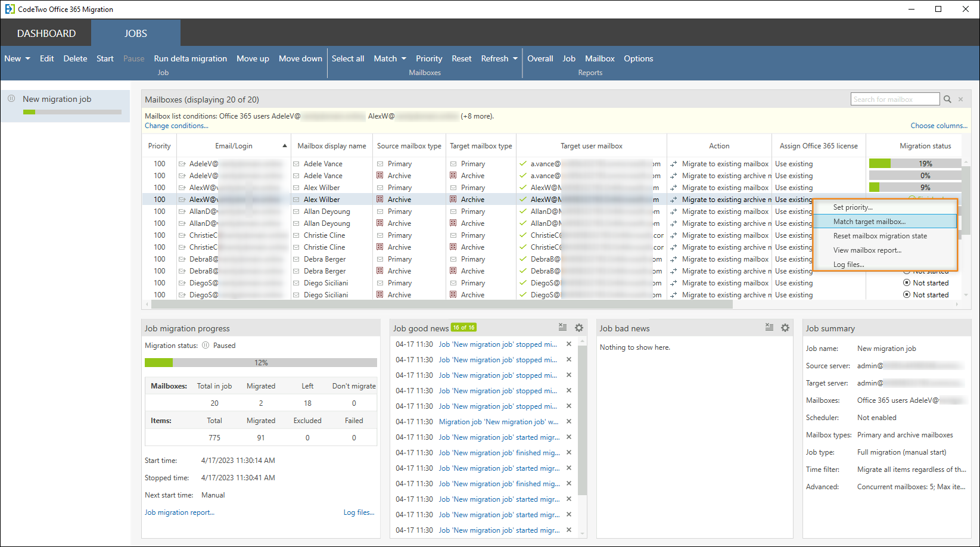980x547 pixels.
Task: Open the Log files... link in the progress panel
Action: [x=359, y=512]
